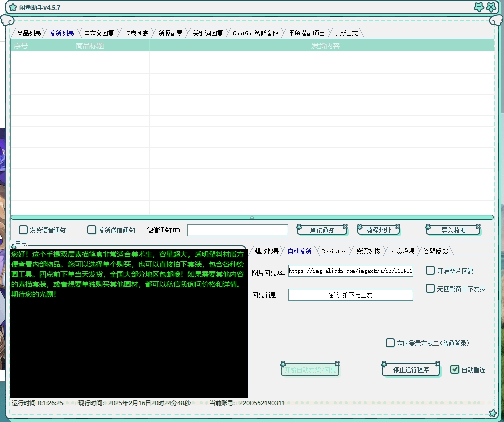
Task: Click the small arrow handle on the splitter bar
Action: coord(252,217)
